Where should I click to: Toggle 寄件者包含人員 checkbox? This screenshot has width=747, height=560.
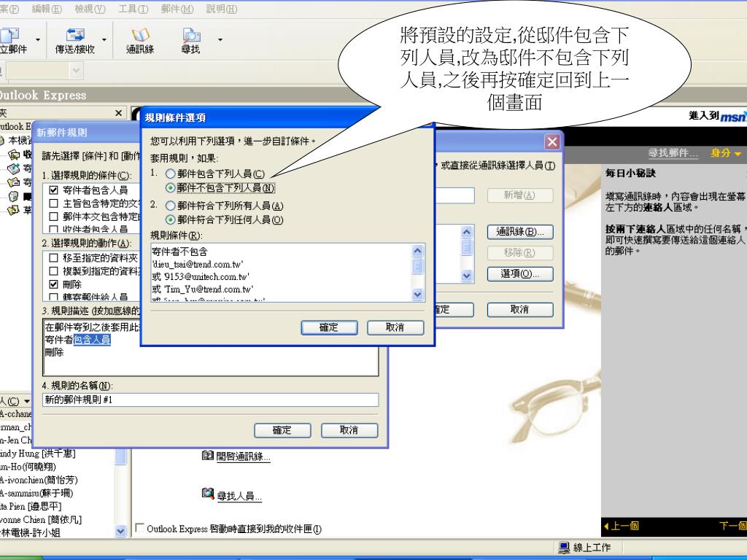tap(54, 190)
